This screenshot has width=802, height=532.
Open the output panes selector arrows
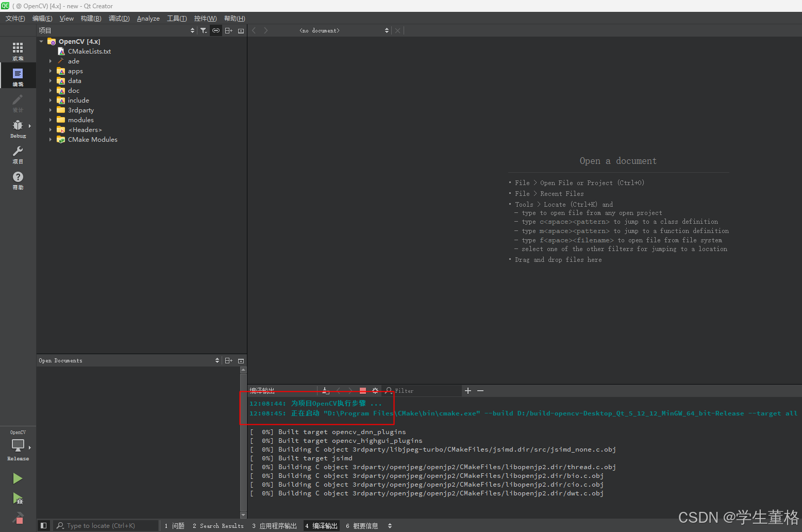(390, 526)
